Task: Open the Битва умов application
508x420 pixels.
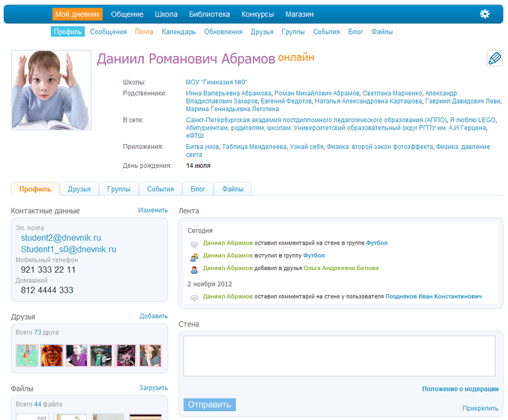Action: [x=203, y=147]
